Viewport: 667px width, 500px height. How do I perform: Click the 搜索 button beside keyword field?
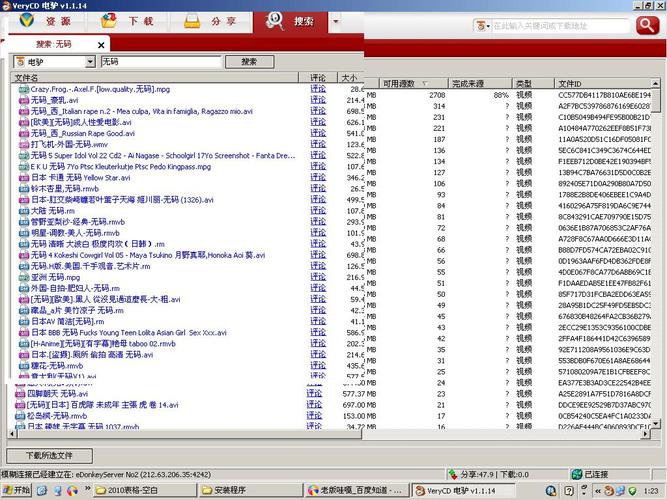click(249, 62)
